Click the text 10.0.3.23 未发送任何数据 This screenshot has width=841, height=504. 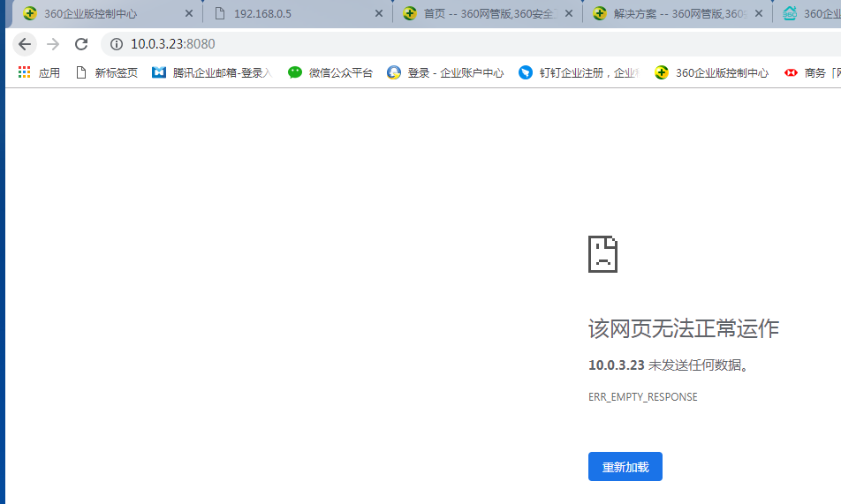point(668,365)
